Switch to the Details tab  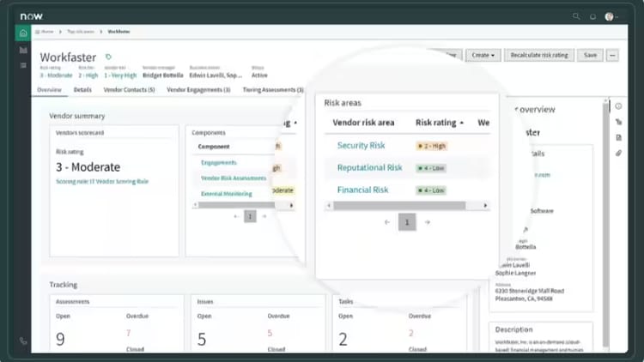(x=82, y=90)
